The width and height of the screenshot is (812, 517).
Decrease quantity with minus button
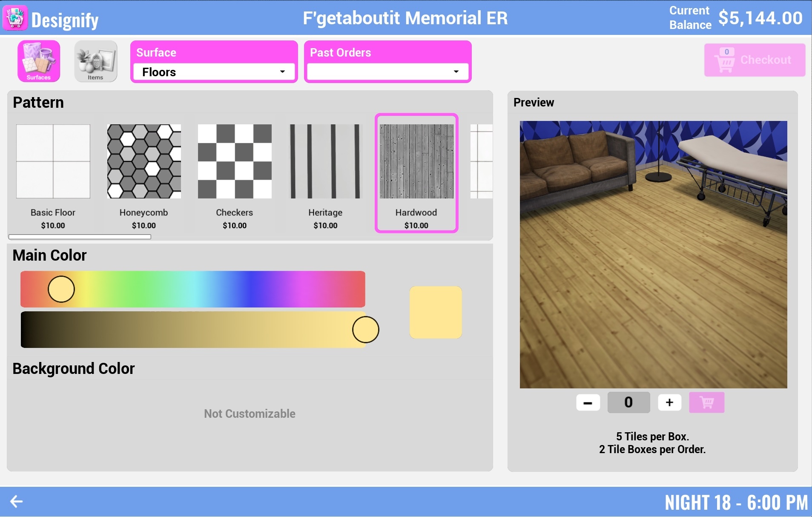tap(588, 402)
